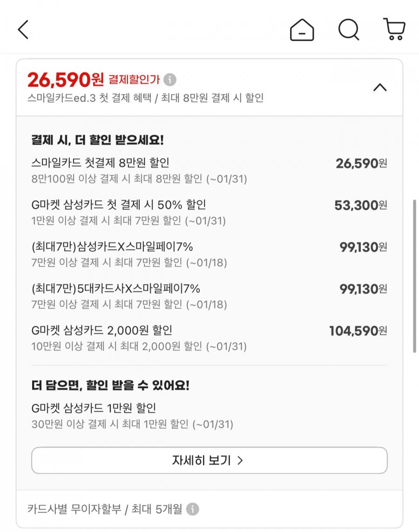Go to the home icon
Viewport: 419px width, 532px height.
302,30
